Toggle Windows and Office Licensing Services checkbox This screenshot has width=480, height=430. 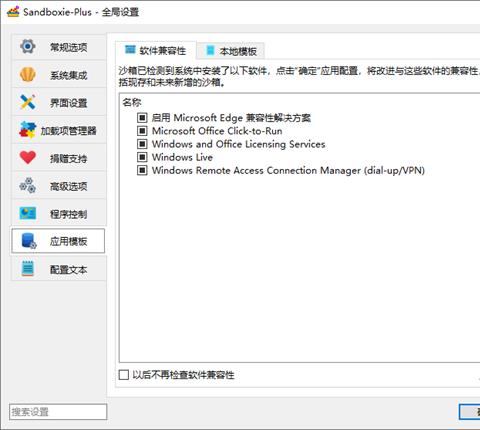(142, 144)
